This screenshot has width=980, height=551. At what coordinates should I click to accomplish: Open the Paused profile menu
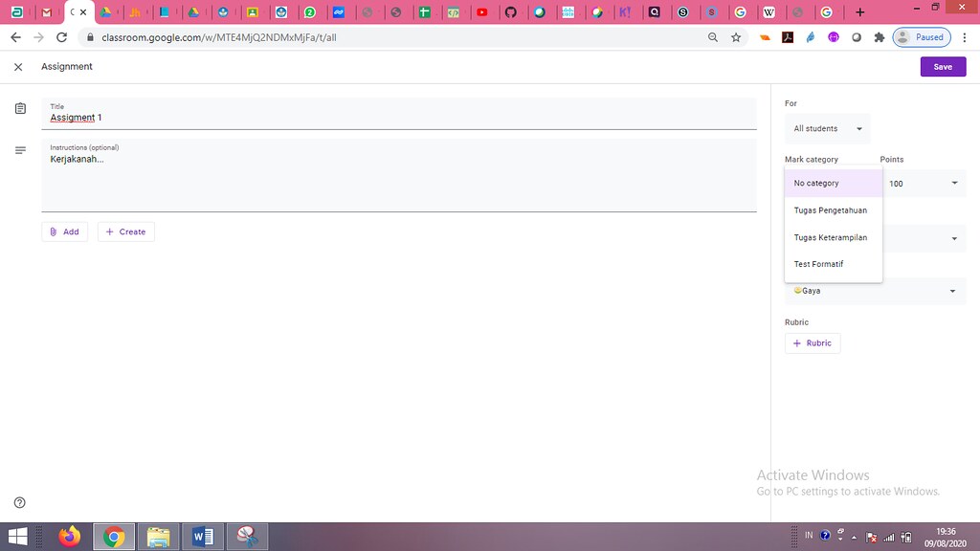(922, 37)
